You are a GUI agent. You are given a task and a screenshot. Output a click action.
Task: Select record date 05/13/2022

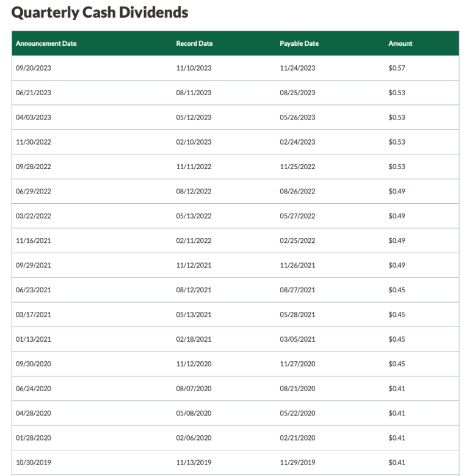pos(194,216)
